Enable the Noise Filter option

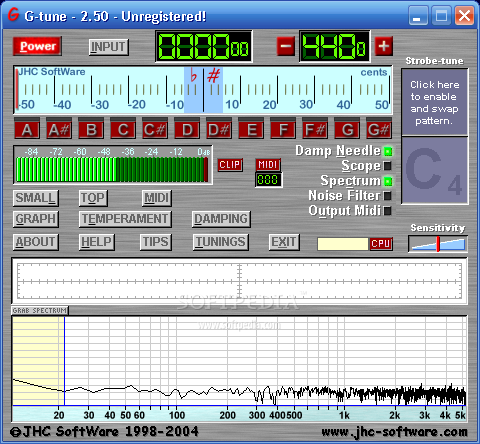[388, 196]
